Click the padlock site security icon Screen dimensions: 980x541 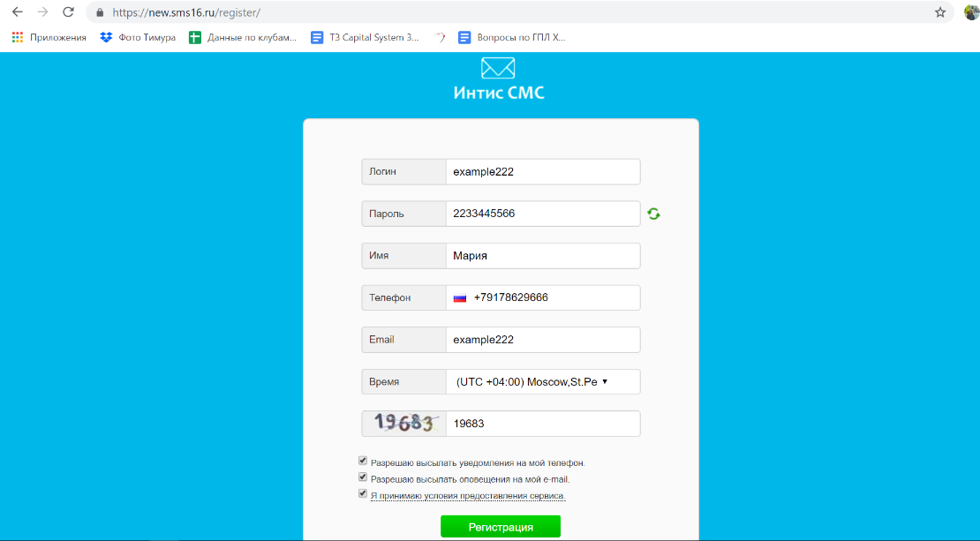pos(100,12)
